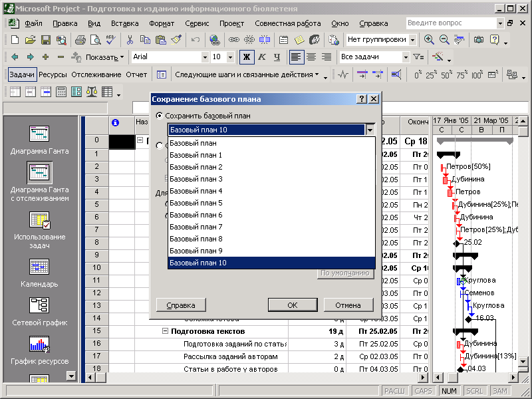Click the Zoom In magnifier icon
532x399 pixels.
[x=429, y=40]
